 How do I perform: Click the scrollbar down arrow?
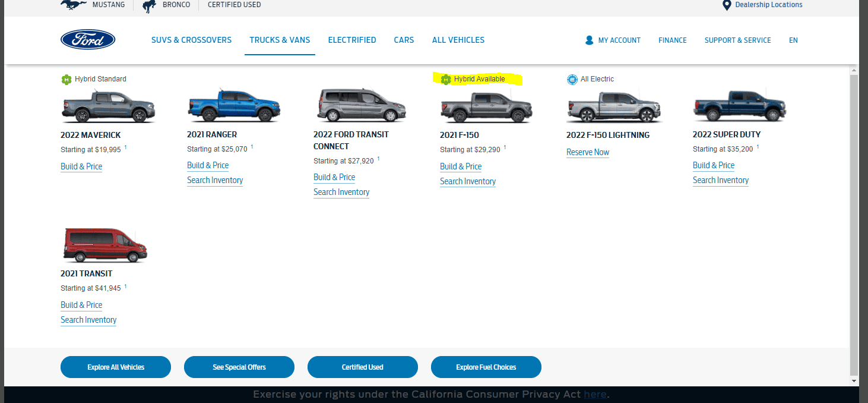(854, 381)
